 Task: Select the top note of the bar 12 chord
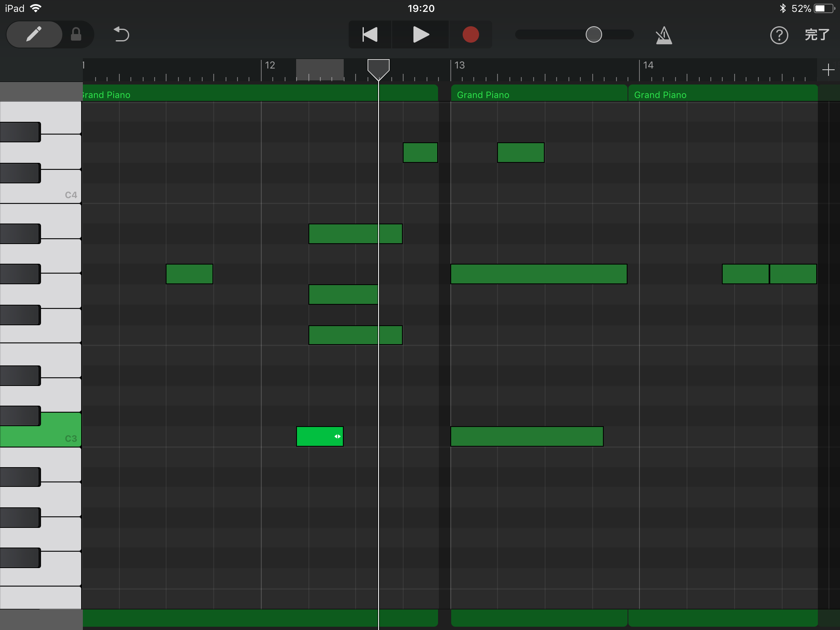[355, 234]
